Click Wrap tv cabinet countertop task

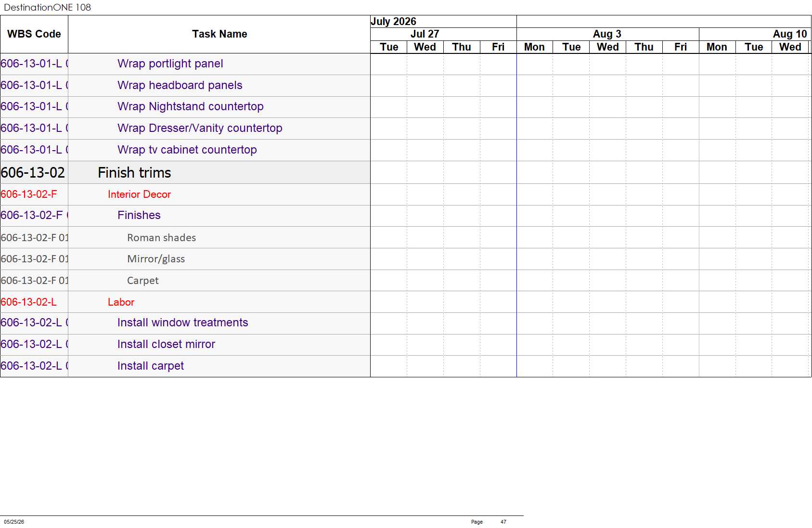[x=187, y=150]
